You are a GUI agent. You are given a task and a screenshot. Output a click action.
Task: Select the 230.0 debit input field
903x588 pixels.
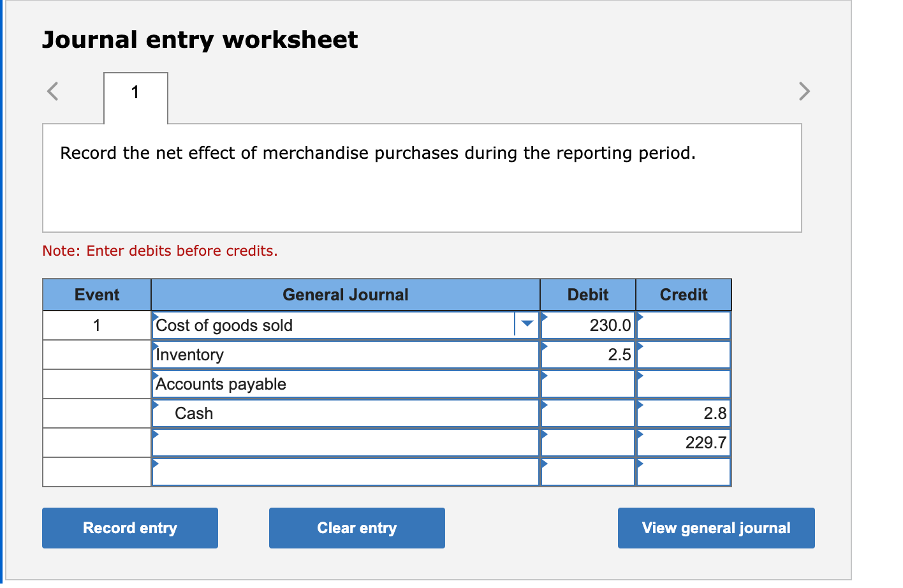pos(587,325)
